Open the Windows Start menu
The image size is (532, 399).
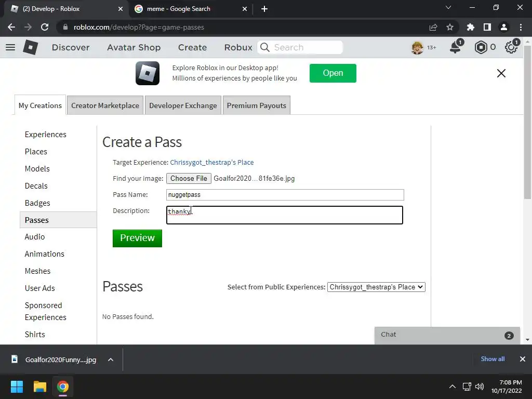(x=17, y=387)
